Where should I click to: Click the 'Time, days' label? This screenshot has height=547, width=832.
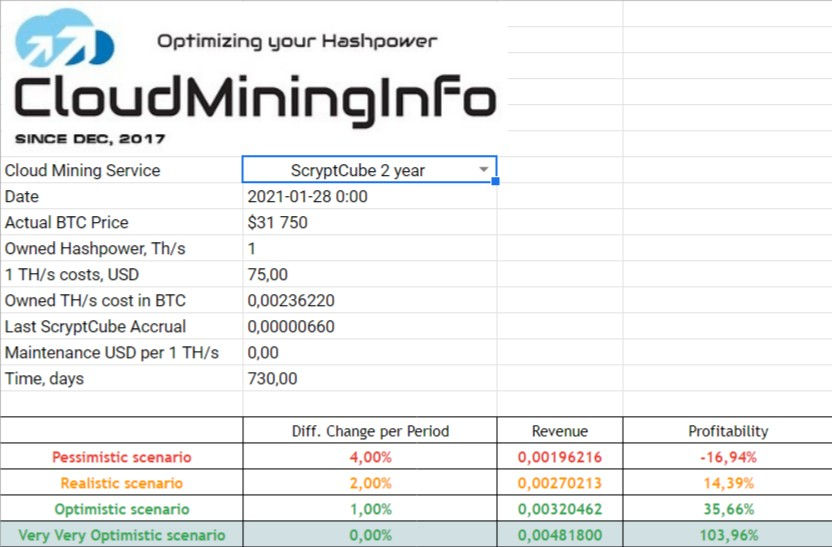tap(44, 378)
